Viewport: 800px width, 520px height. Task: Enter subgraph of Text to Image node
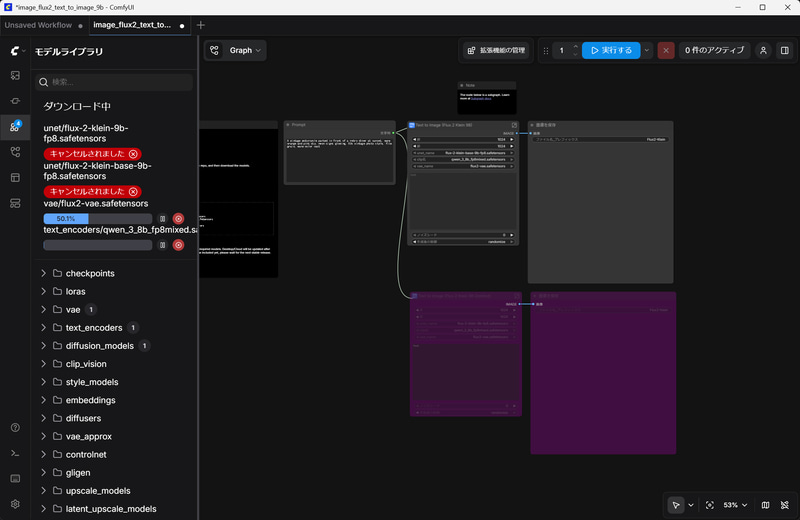pos(514,125)
